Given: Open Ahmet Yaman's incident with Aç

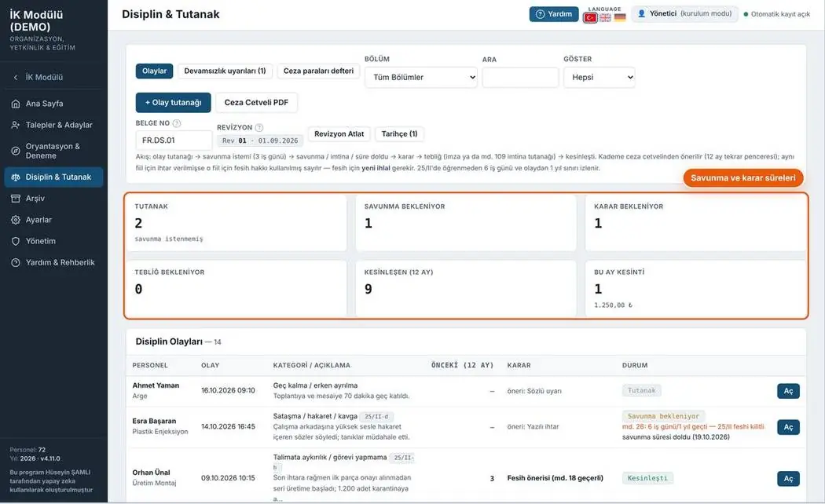Looking at the screenshot, I should pos(788,391).
